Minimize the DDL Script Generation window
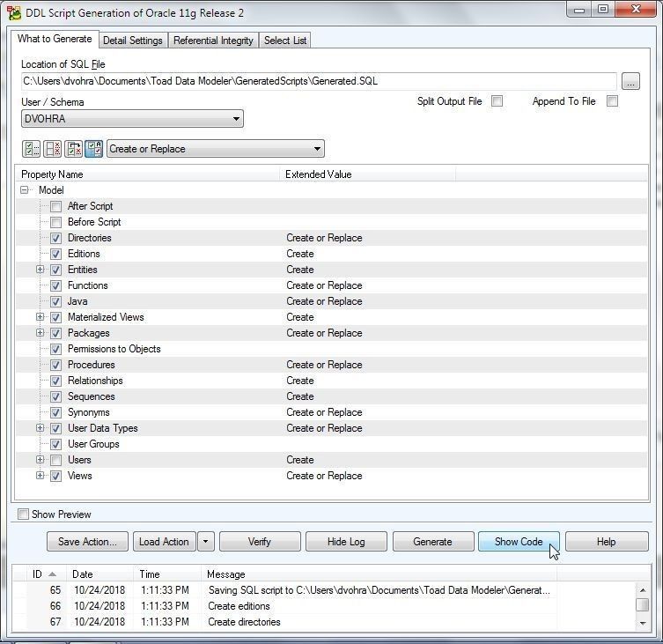Image resolution: width=663 pixels, height=644 pixels. tap(579, 11)
